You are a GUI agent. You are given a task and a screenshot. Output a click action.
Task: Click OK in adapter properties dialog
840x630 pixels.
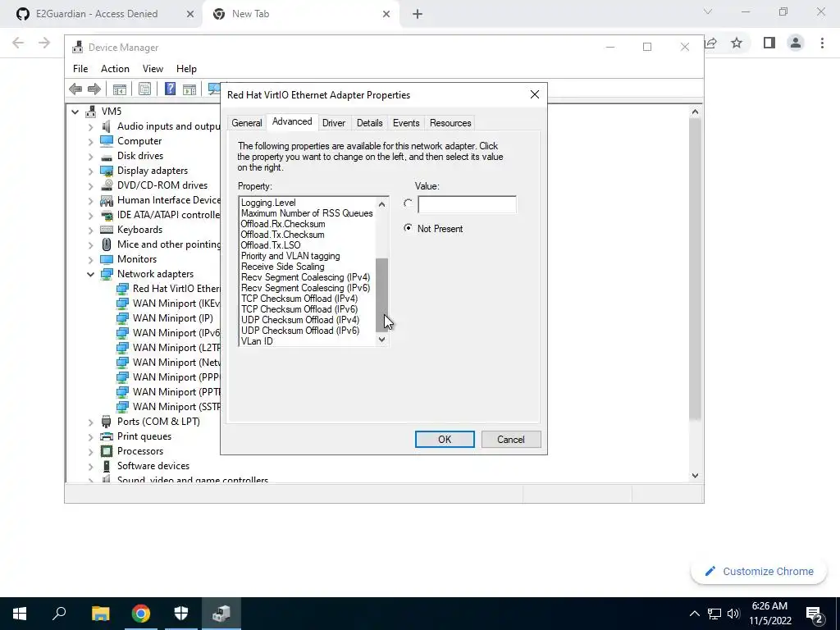pyautogui.click(x=445, y=440)
